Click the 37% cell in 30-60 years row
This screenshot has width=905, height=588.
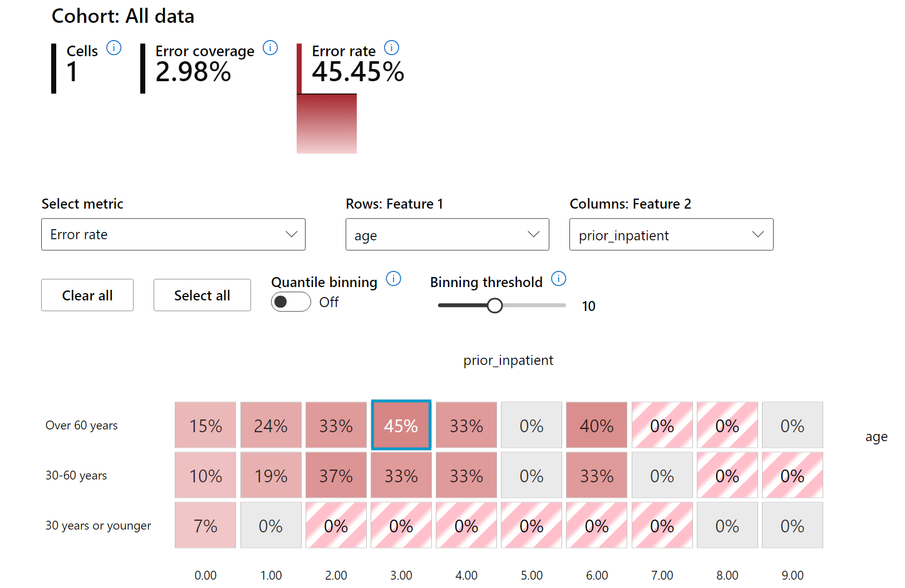(x=336, y=475)
